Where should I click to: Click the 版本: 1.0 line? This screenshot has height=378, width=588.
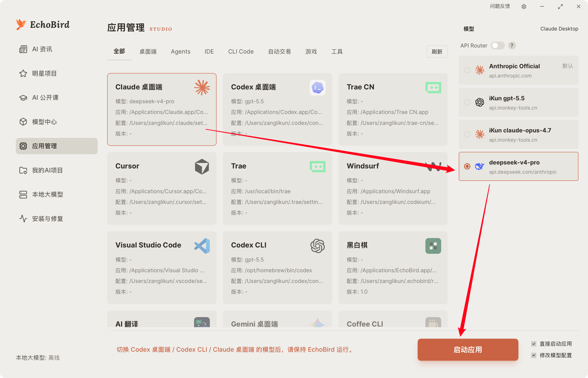tap(357, 292)
